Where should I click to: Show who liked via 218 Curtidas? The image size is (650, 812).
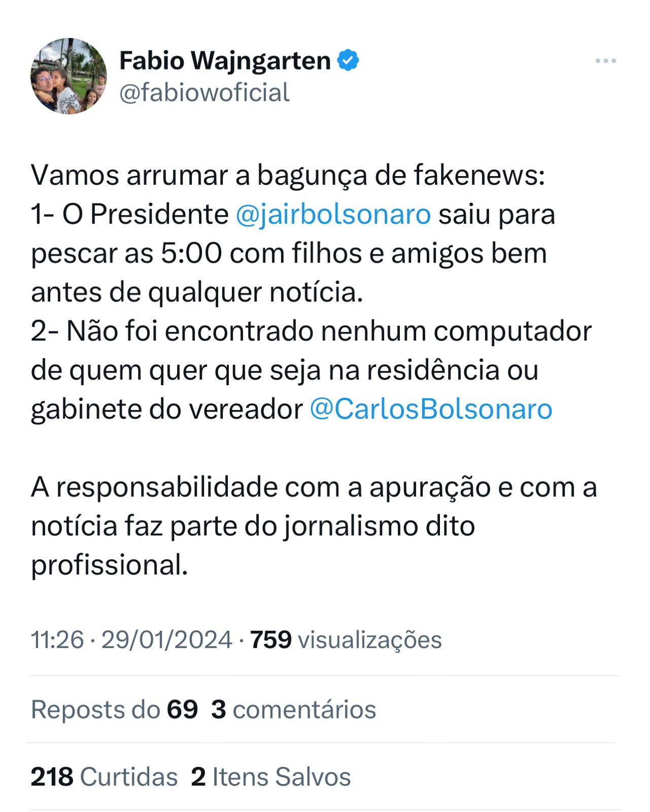tap(104, 776)
